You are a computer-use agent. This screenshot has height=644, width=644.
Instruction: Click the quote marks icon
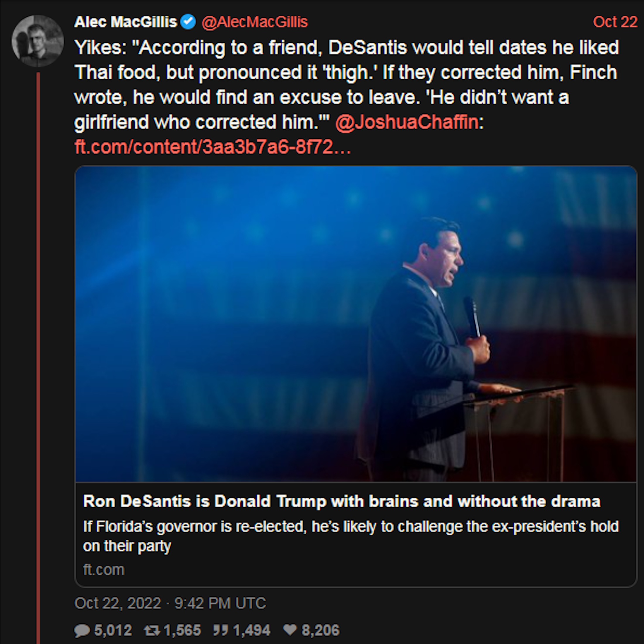[x=221, y=630]
